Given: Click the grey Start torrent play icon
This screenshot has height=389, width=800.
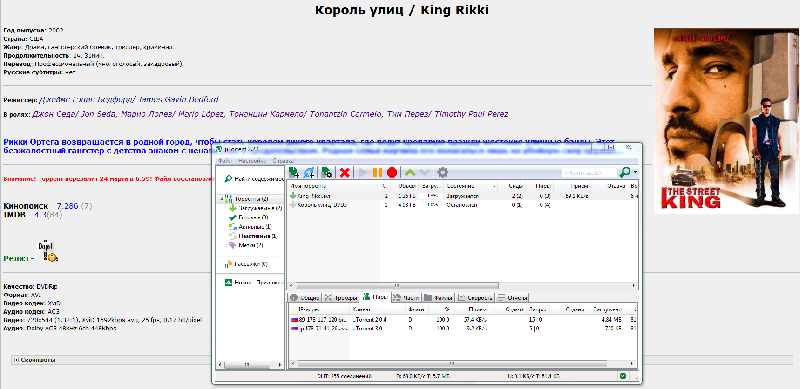Looking at the screenshot, I should click(363, 173).
